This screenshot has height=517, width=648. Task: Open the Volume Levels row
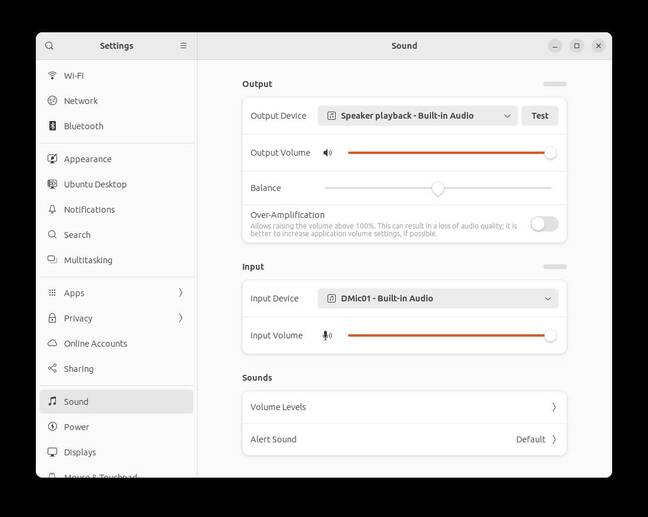403,407
